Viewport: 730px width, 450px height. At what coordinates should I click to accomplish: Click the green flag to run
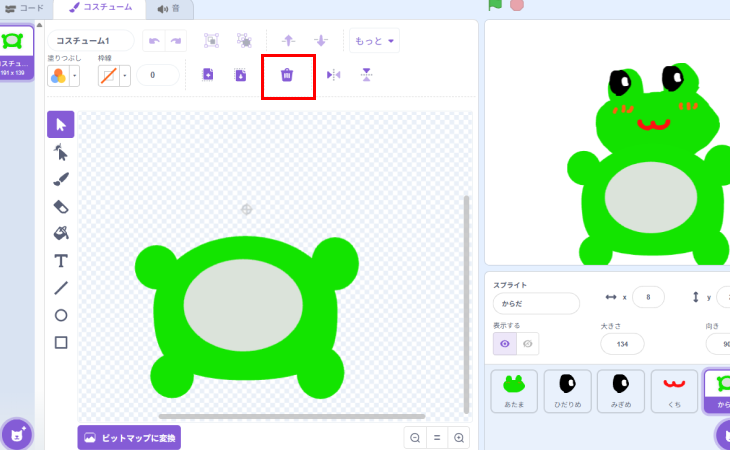click(x=495, y=5)
